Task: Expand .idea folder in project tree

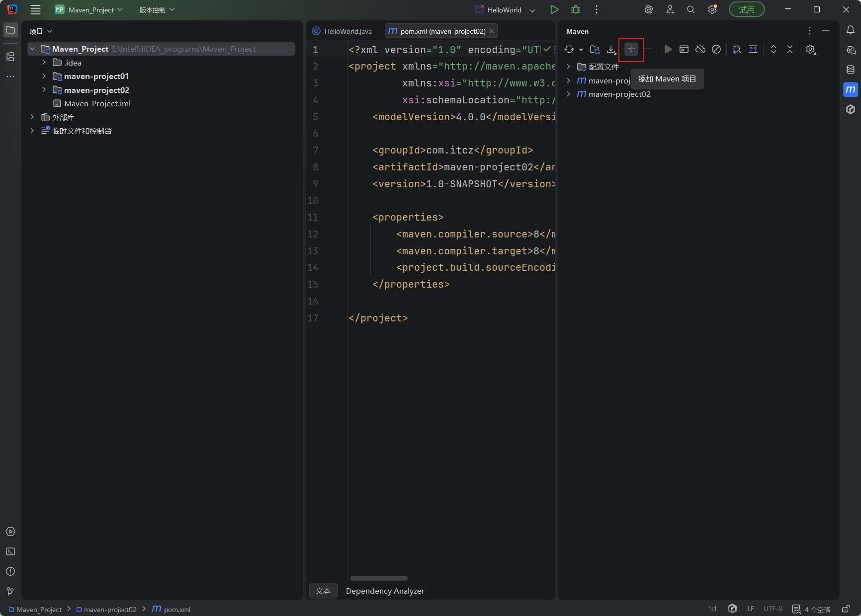Action: (x=44, y=62)
